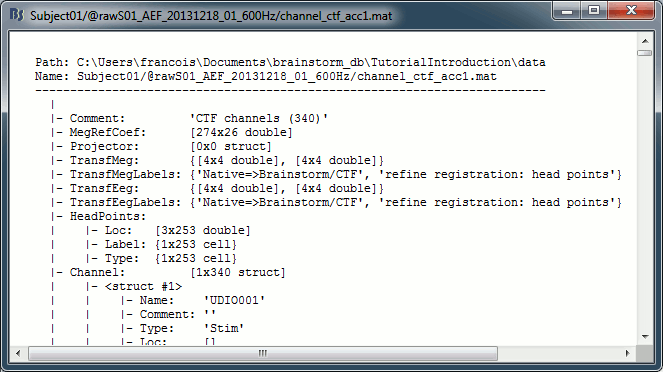Image resolution: width=663 pixels, height=372 pixels.
Task: Click the horizontal scrollbar track right of the thumb
Action: pyautogui.click(x=559, y=353)
